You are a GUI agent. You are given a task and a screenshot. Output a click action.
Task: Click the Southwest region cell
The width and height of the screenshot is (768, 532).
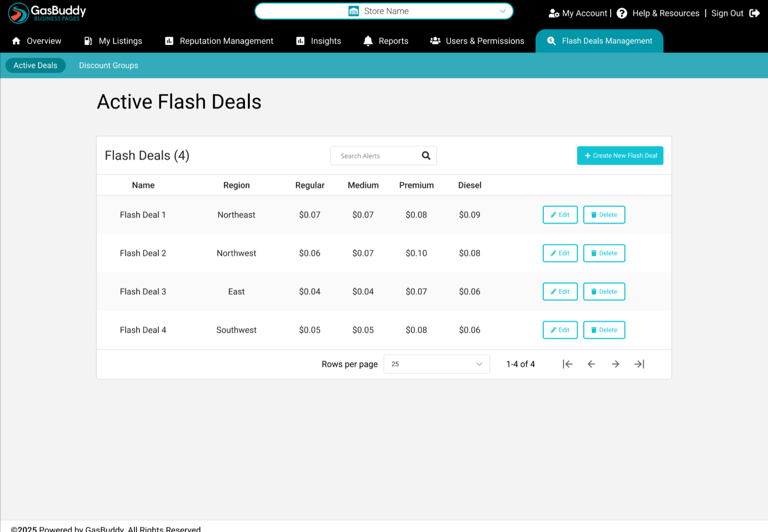tap(236, 330)
